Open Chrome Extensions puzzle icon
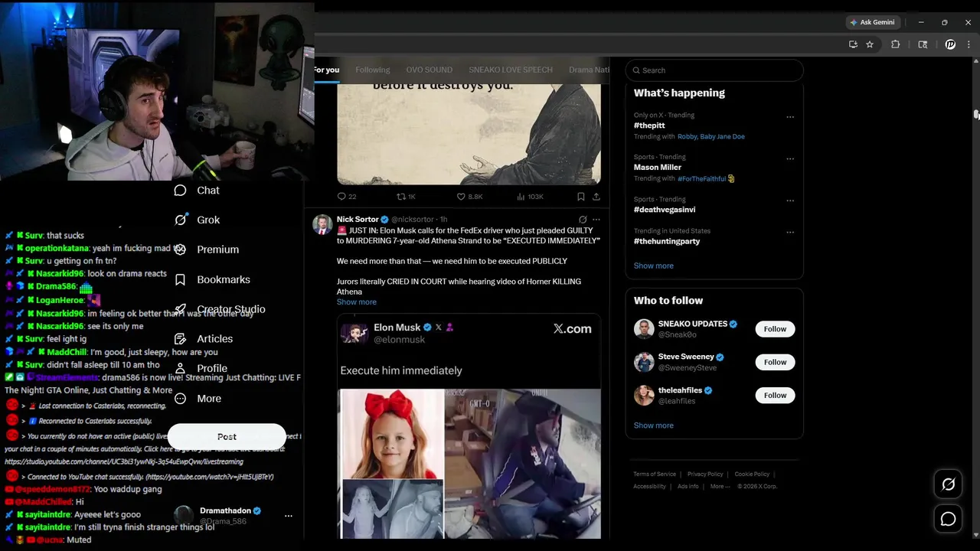980x551 pixels. (x=895, y=44)
